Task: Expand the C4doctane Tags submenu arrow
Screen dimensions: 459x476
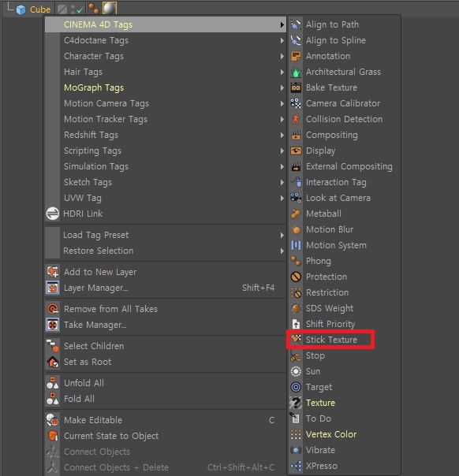Action: click(x=282, y=40)
